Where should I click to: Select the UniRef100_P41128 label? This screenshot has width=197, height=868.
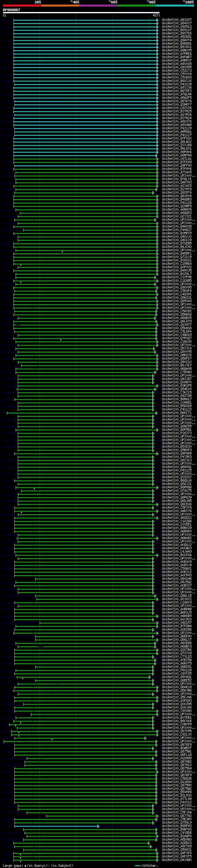pyautogui.click(x=176, y=84)
